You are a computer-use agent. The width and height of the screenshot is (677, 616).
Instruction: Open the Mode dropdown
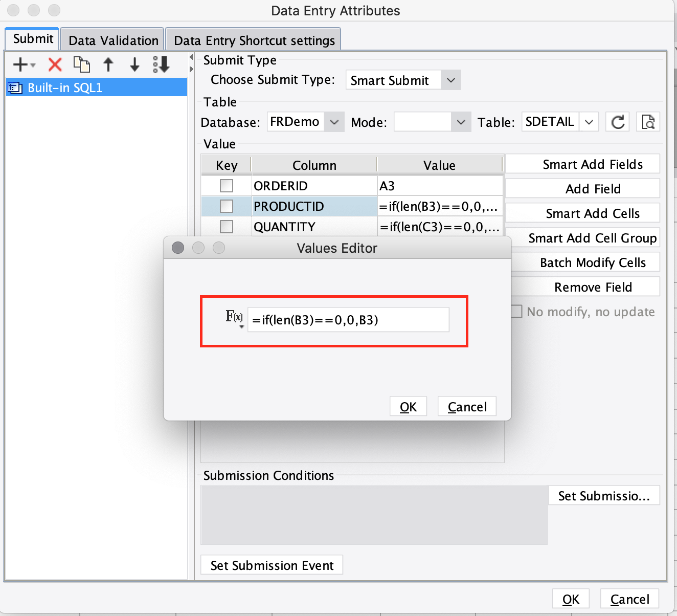tap(461, 122)
